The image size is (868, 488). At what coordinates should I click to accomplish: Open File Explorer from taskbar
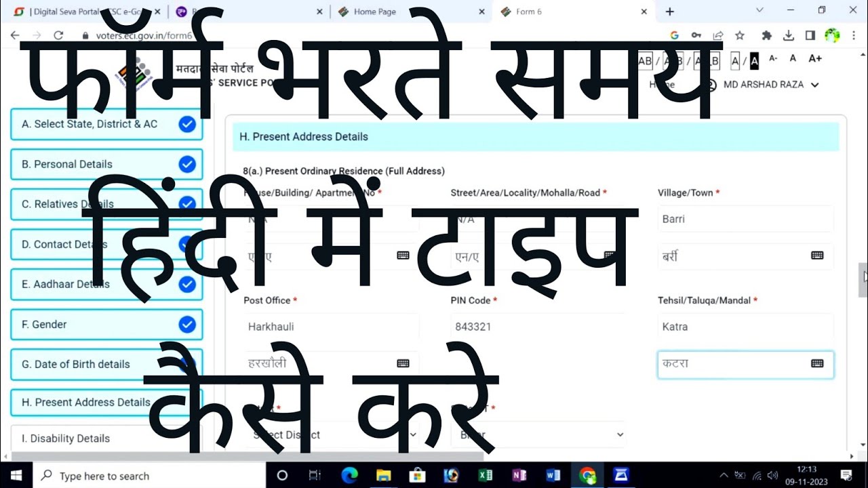(383, 475)
